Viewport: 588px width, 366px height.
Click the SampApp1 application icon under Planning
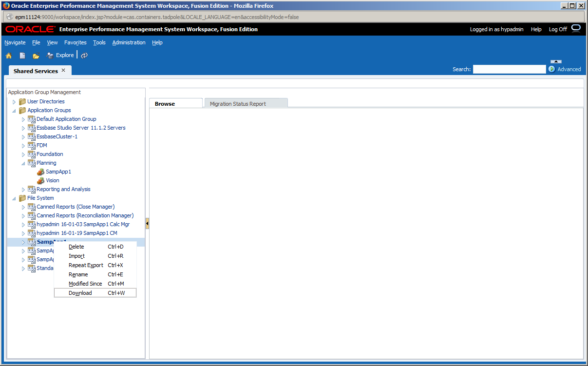pyautogui.click(x=41, y=172)
